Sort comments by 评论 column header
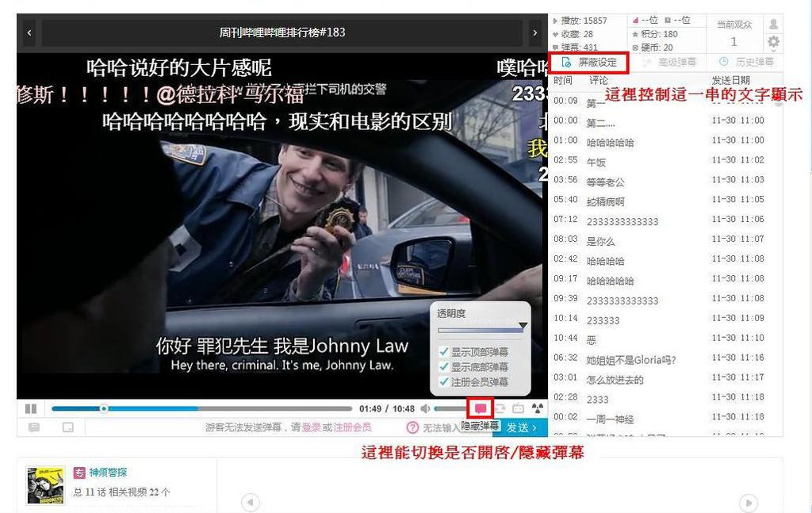Screen dimensions: 812x513 (599, 80)
